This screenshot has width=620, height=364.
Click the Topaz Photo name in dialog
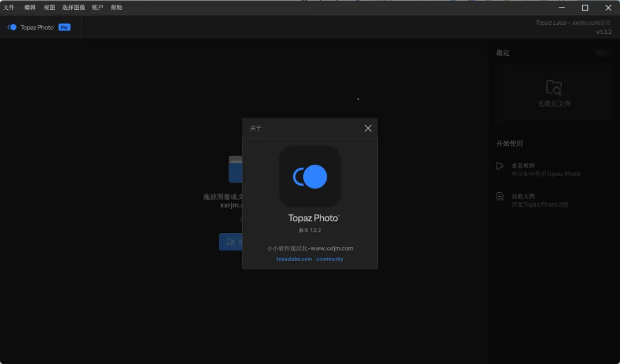click(x=313, y=218)
